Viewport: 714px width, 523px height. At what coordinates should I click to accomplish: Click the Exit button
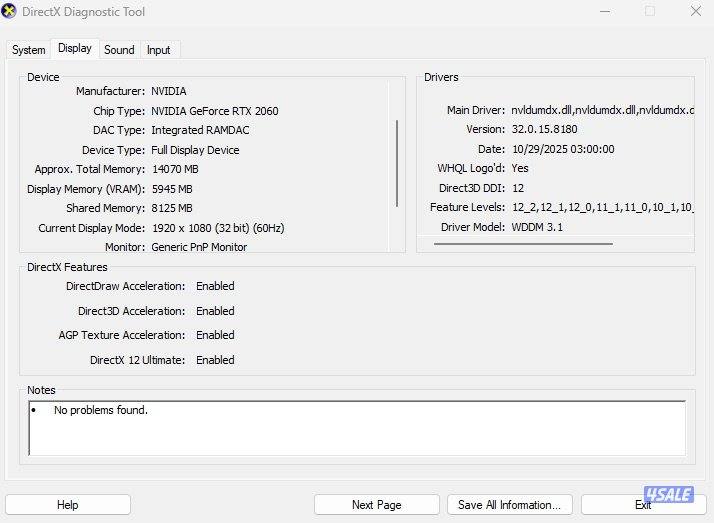coord(643,505)
